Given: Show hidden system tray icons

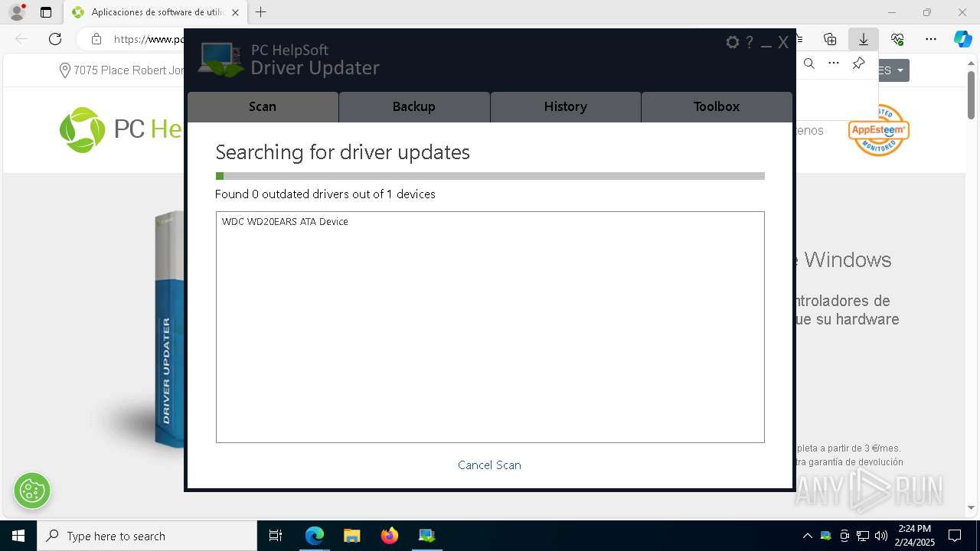Looking at the screenshot, I should coord(808,536).
